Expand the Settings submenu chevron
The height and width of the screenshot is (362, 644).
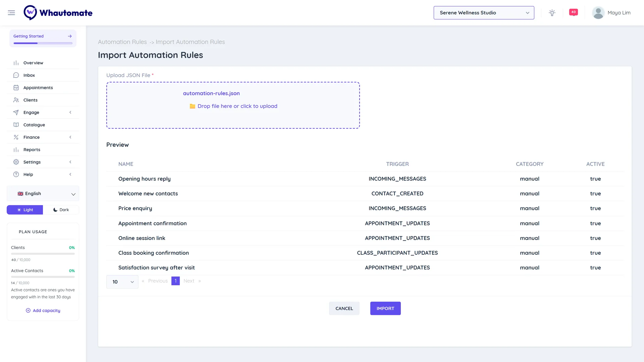[70, 162]
